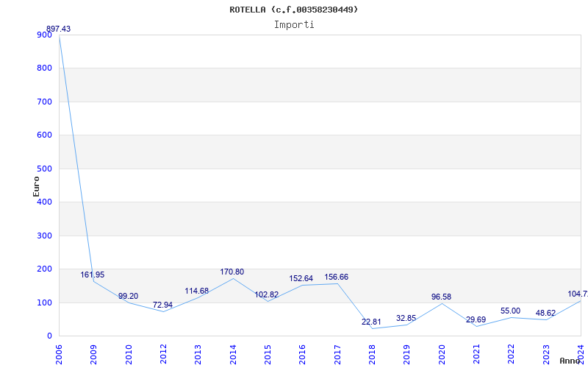Click the 2013 year axis label
This screenshot has height=368, width=588.
click(198, 354)
